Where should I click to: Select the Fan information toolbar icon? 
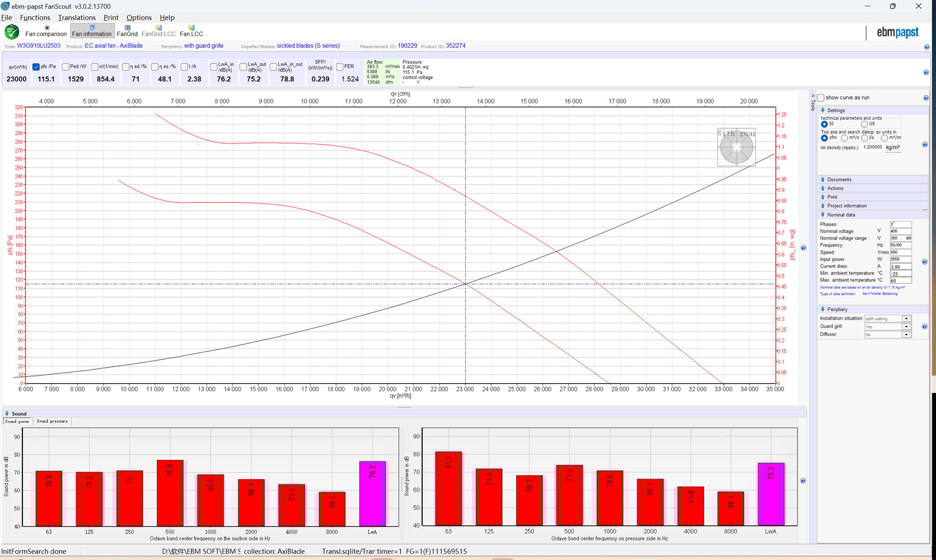[92, 31]
